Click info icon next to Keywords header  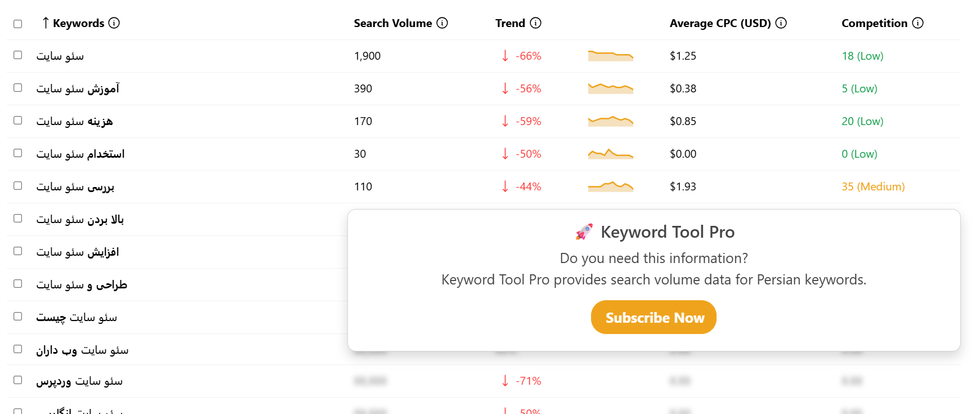[x=114, y=23]
